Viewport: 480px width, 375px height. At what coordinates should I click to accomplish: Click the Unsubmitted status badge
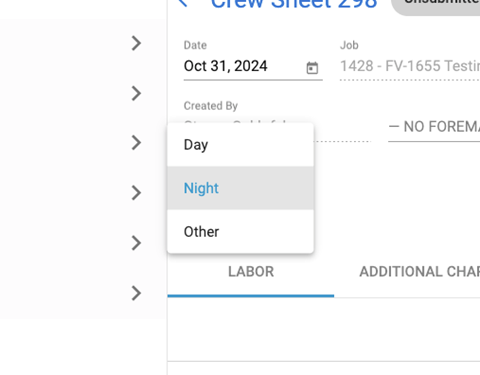(x=437, y=4)
